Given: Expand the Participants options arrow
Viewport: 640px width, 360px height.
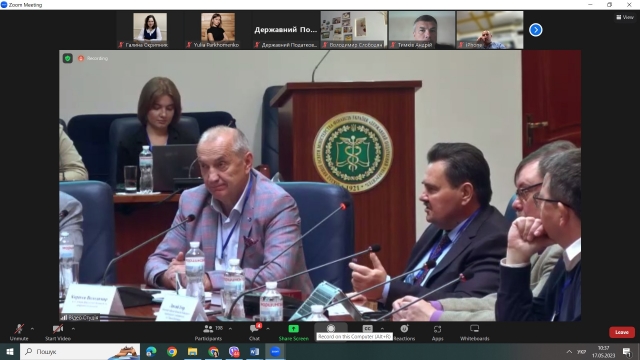Looking at the screenshot, I should pyautogui.click(x=231, y=329).
